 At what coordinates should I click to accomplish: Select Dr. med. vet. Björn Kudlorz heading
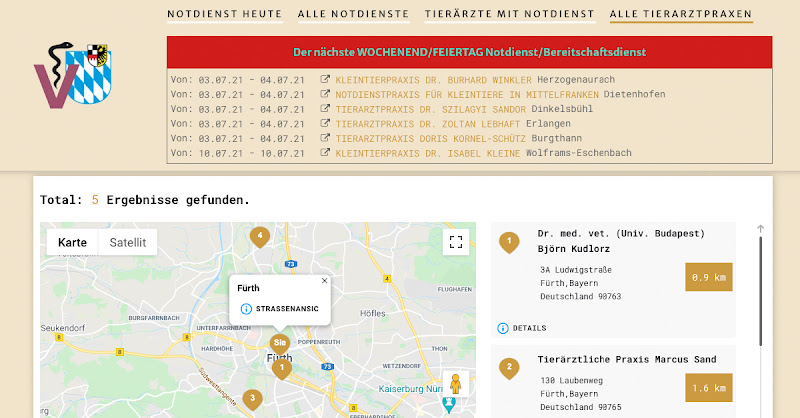621,241
